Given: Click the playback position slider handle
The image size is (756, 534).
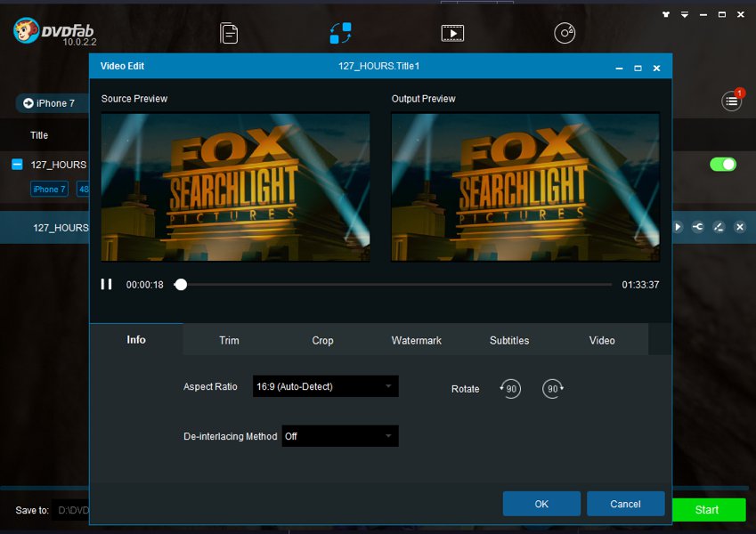Looking at the screenshot, I should (181, 284).
